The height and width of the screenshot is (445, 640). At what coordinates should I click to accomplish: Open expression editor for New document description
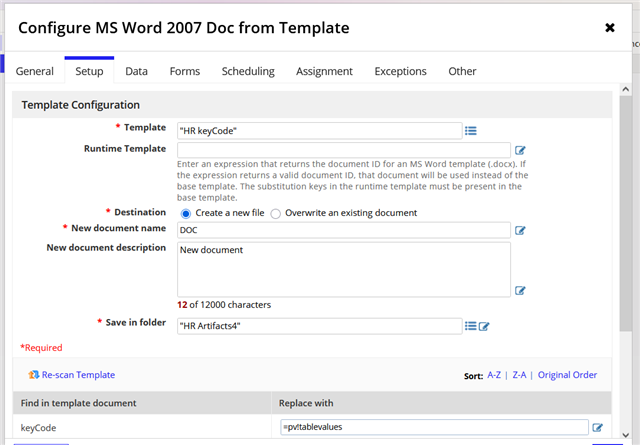pos(520,290)
